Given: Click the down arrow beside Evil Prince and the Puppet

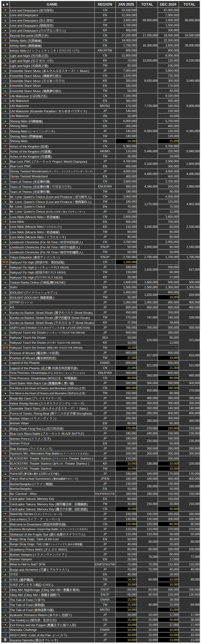Looking at the screenshot, I should (5, 625).
